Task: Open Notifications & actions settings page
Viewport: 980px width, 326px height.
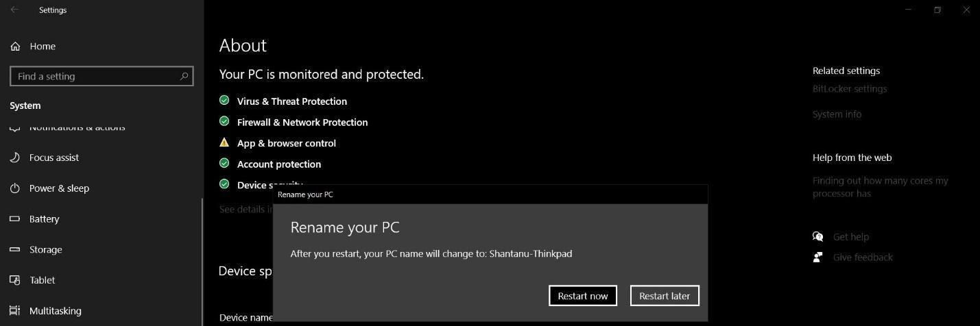Action: click(77, 128)
